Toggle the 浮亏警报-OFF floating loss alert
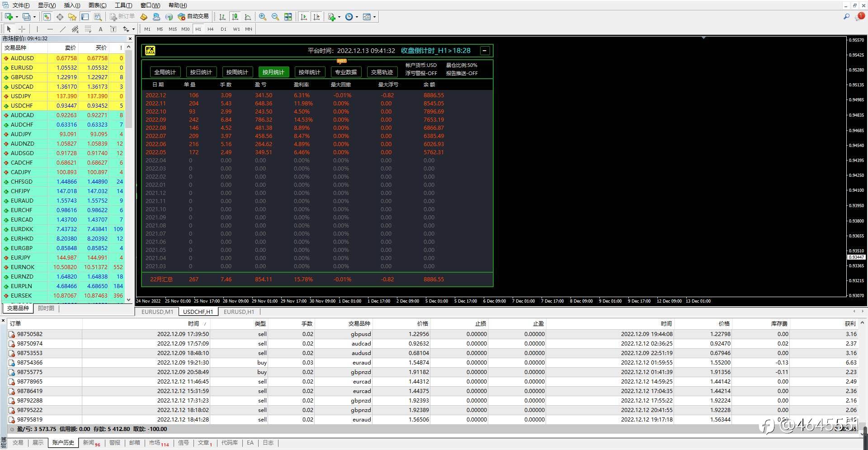 pos(421,73)
